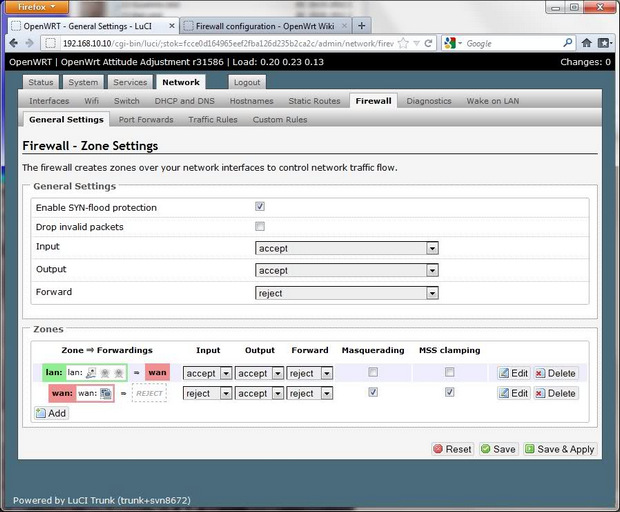620x512 pixels.
Task: Click the Delete icon for wan zone
Action: 540,393
